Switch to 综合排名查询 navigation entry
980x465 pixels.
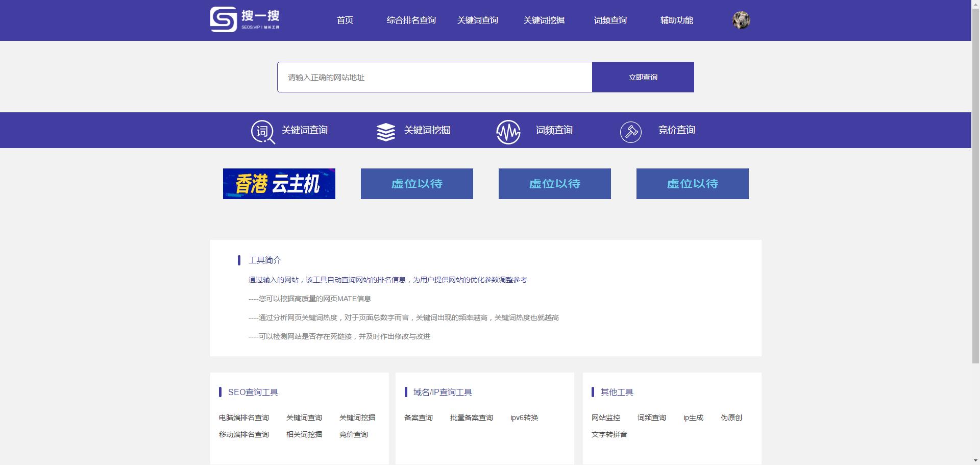click(x=411, y=20)
